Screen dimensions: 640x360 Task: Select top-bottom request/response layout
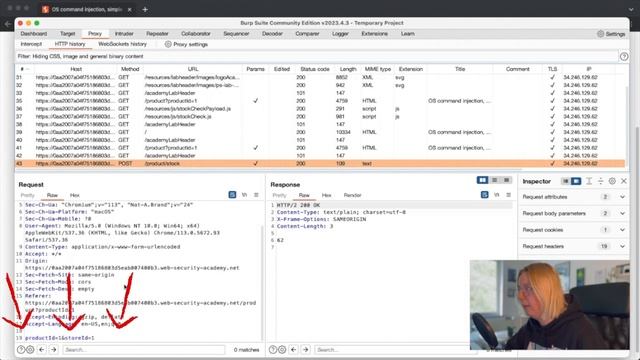coord(494,180)
